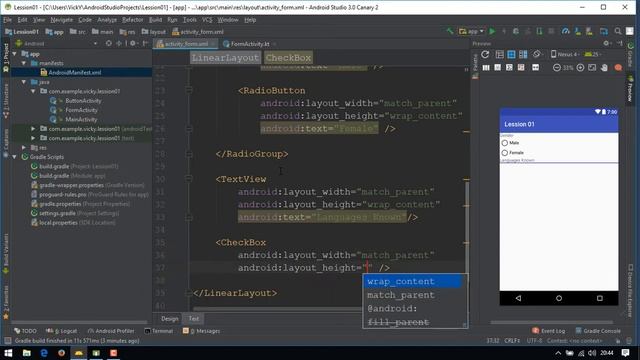Image resolution: width=640 pixels, height=360 pixels.
Task: Collapse the java folder
Action: tap(24, 82)
